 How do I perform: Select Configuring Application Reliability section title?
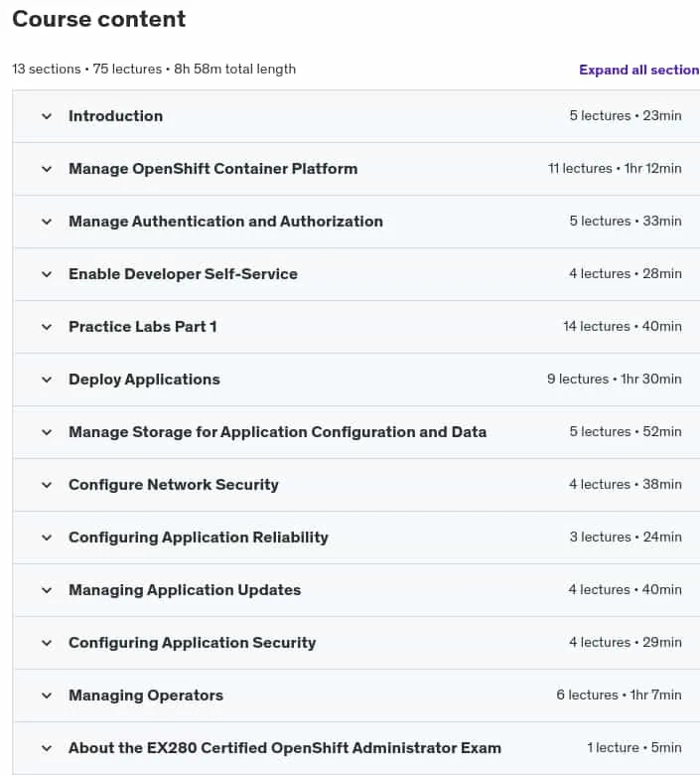199,538
